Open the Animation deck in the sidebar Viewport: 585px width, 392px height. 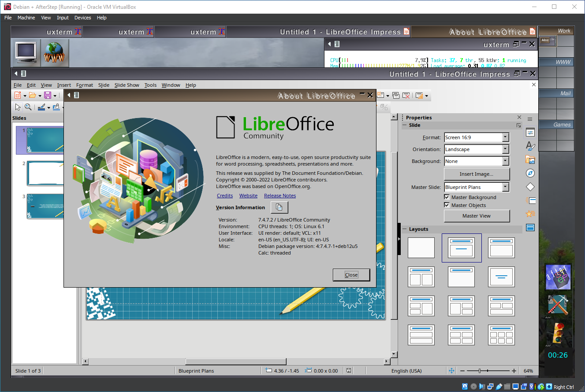point(530,214)
